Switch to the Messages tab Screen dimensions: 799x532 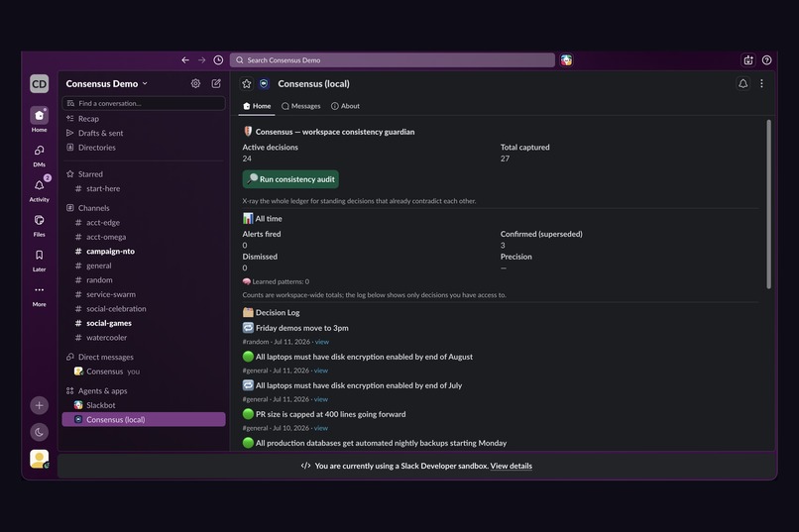coord(301,106)
